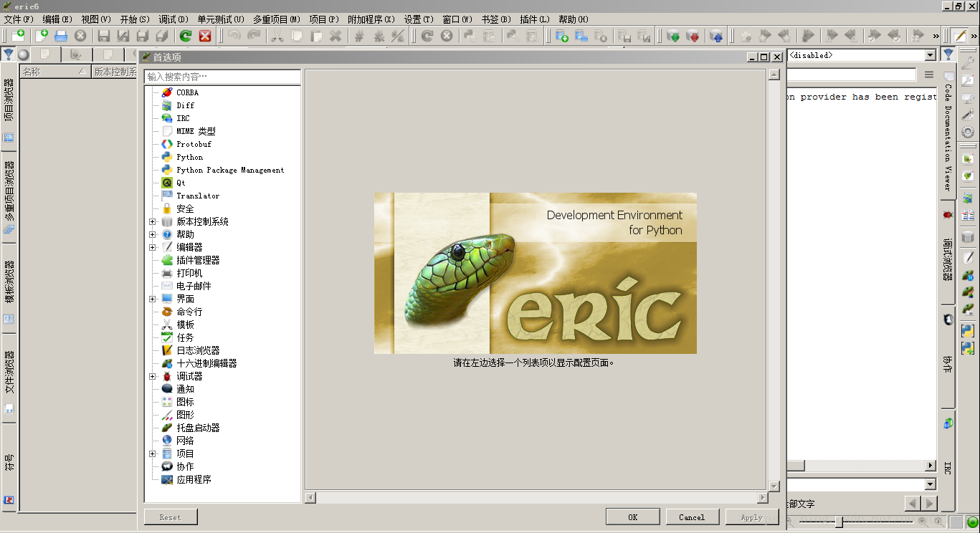The image size is (980, 533).
Task: Expand the 帮助 tree node in preferences
Action: (x=152, y=234)
